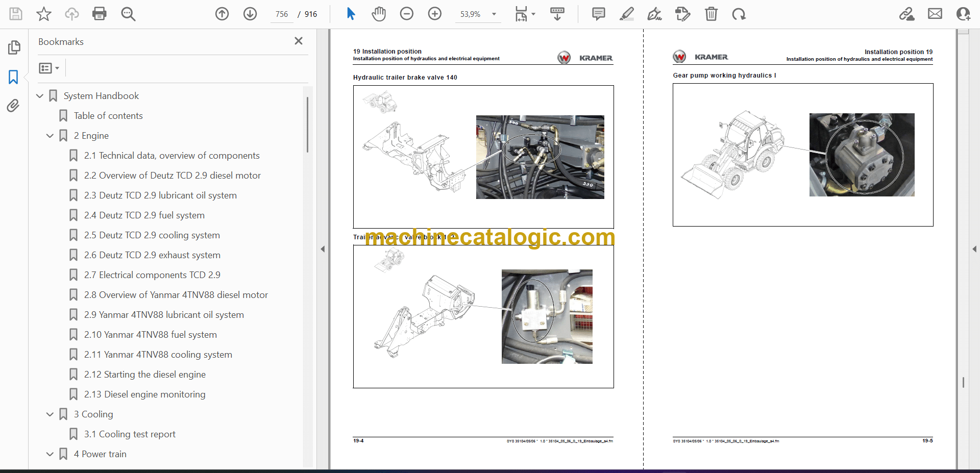
Task: Toggle the Bookmarks sidebar panel icon
Action: point(13,77)
